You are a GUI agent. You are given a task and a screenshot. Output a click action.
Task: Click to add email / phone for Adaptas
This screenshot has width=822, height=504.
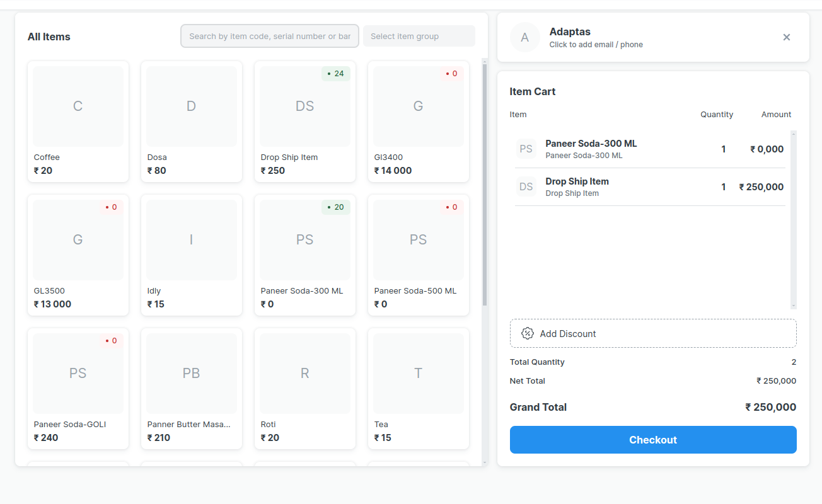click(596, 45)
